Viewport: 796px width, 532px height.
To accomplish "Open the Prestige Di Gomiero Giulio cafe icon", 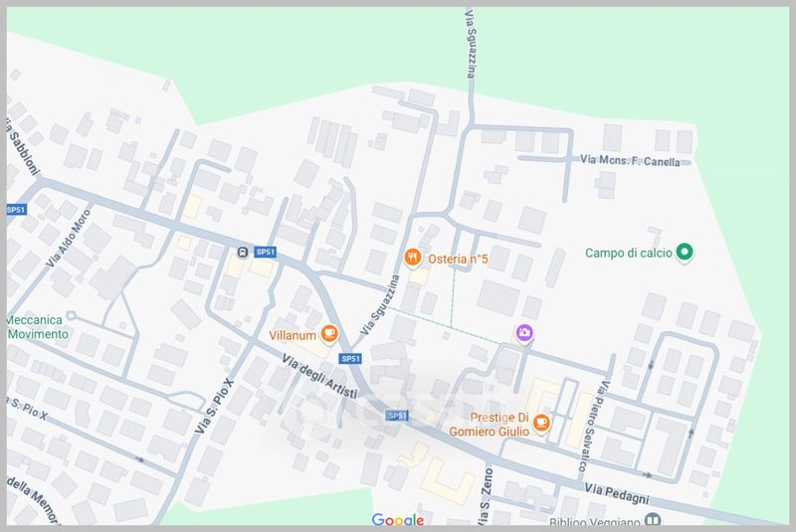I will coord(540,422).
